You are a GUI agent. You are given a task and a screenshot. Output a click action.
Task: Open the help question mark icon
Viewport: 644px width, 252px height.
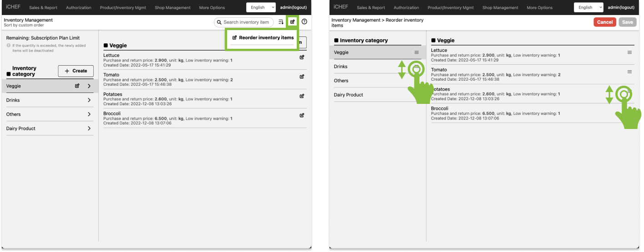pos(304,22)
